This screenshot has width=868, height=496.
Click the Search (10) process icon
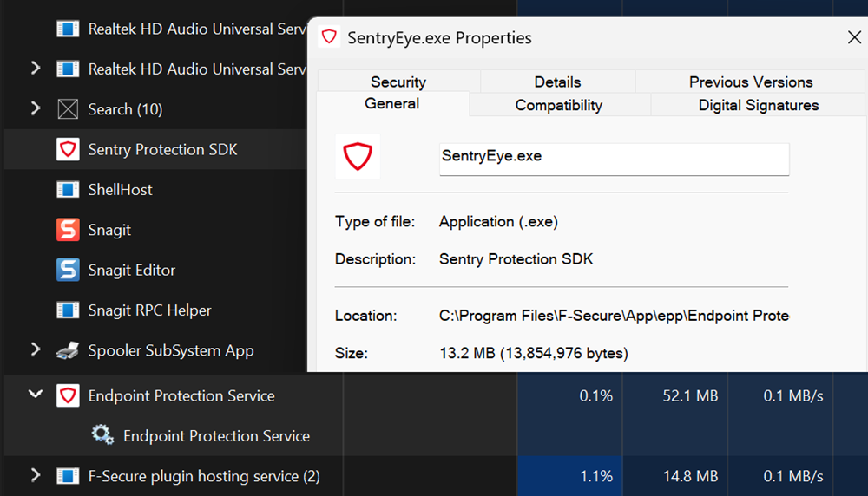(x=68, y=109)
